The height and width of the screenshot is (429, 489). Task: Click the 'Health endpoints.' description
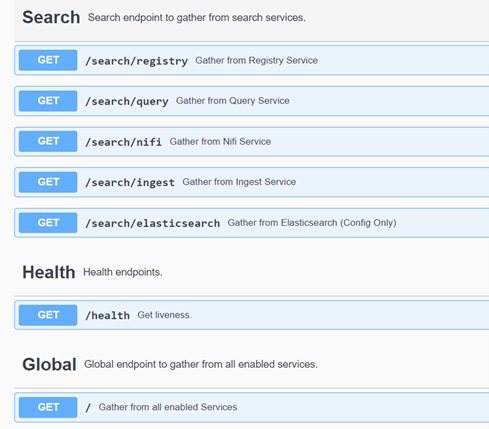[x=123, y=272]
